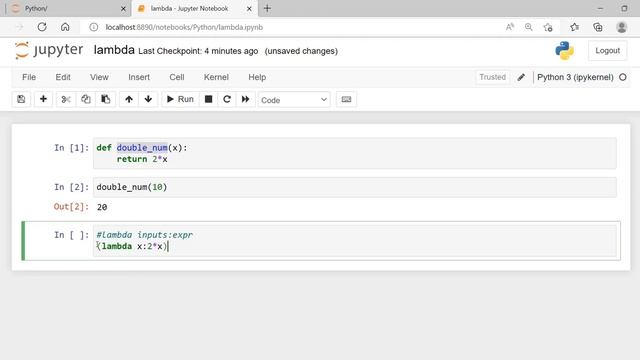Click the edit pencil icon

click(x=521, y=77)
